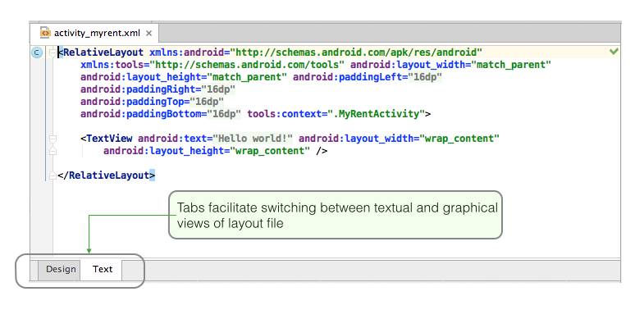Click RelativeLayout's layout_height "match_parent" value

pos(247,77)
